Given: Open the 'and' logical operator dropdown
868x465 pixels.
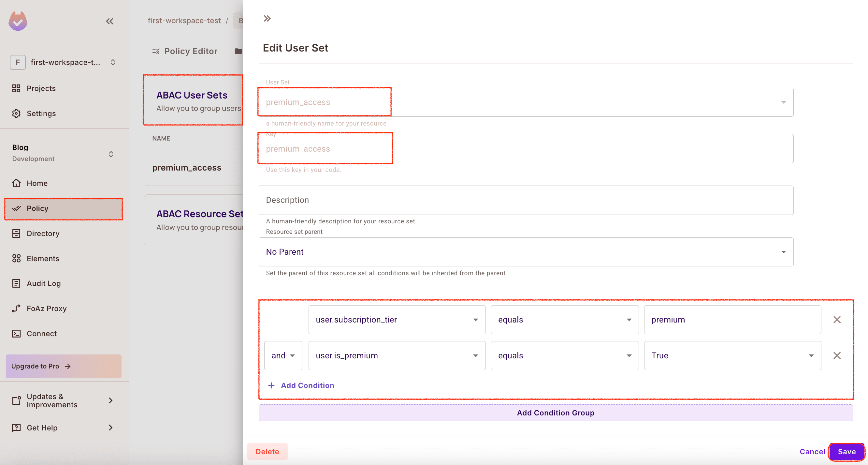Looking at the screenshot, I should 283,355.
